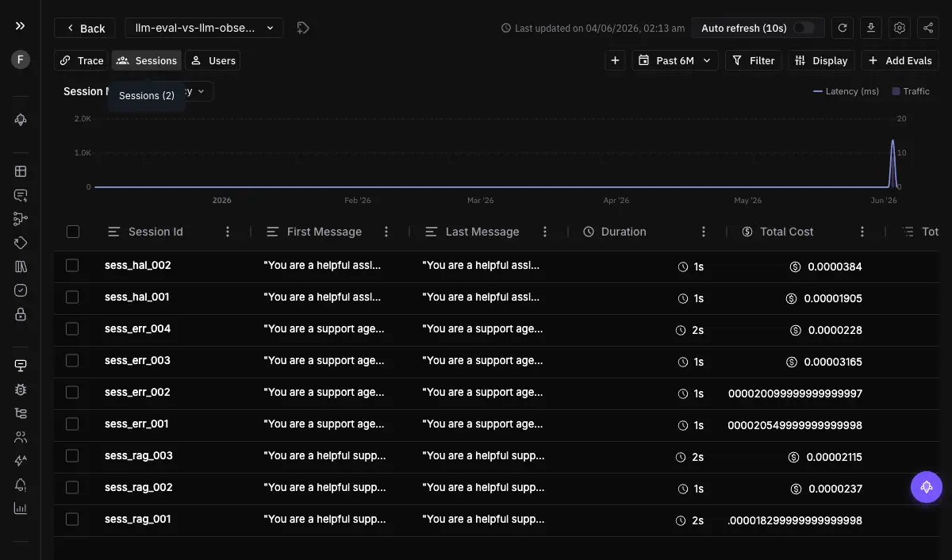This screenshot has height=560, width=952.
Task: Open the padlock icon in sidebar
Action: click(21, 314)
